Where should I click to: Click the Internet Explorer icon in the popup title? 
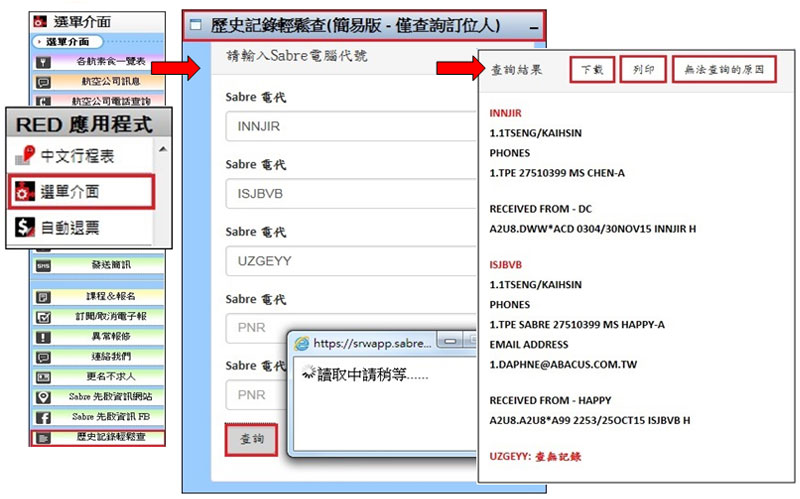pos(302,344)
